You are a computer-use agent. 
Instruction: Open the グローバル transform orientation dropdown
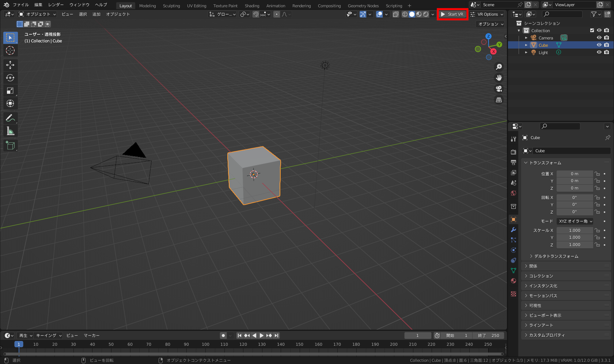[222, 14]
